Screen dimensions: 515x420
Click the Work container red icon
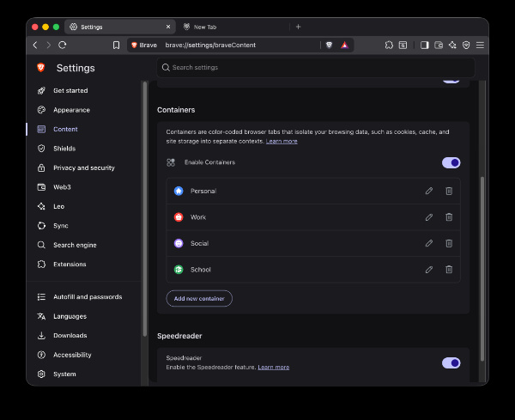click(x=179, y=217)
